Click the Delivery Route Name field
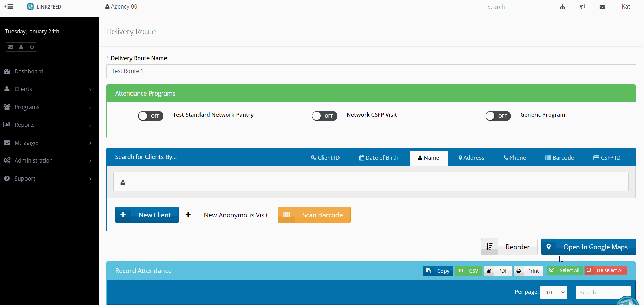 pos(371,71)
